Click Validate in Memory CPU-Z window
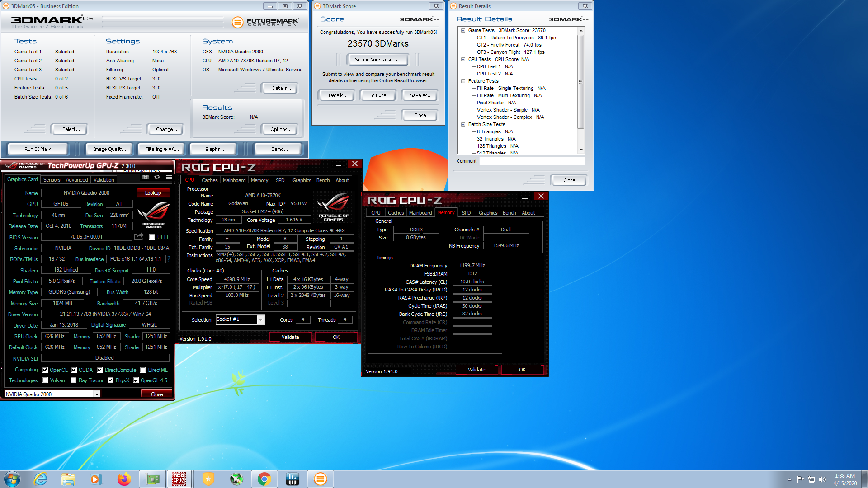868x488 pixels. click(x=476, y=370)
